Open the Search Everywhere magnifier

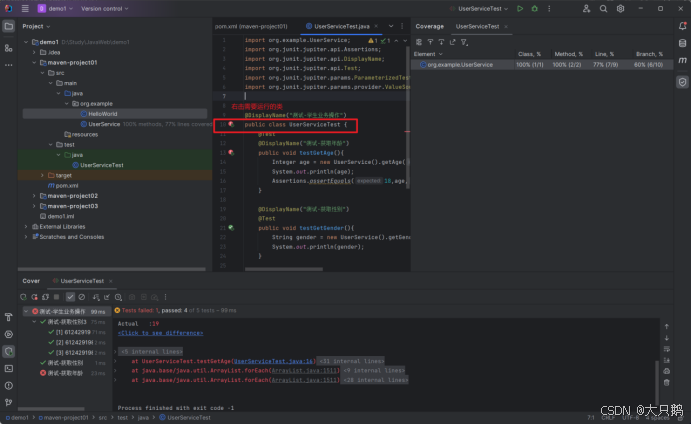603,8
